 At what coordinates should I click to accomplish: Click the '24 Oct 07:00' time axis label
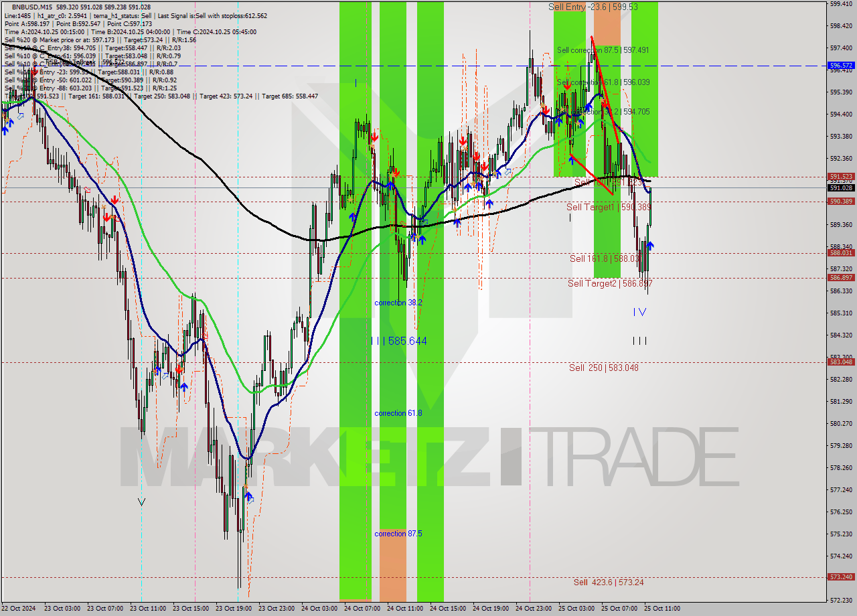coord(361,609)
